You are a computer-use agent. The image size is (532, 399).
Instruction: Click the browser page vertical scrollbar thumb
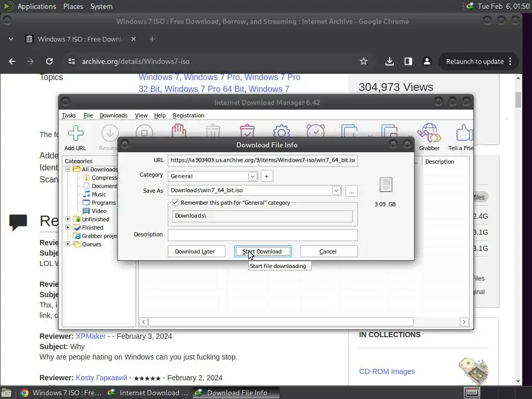click(518, 100)
